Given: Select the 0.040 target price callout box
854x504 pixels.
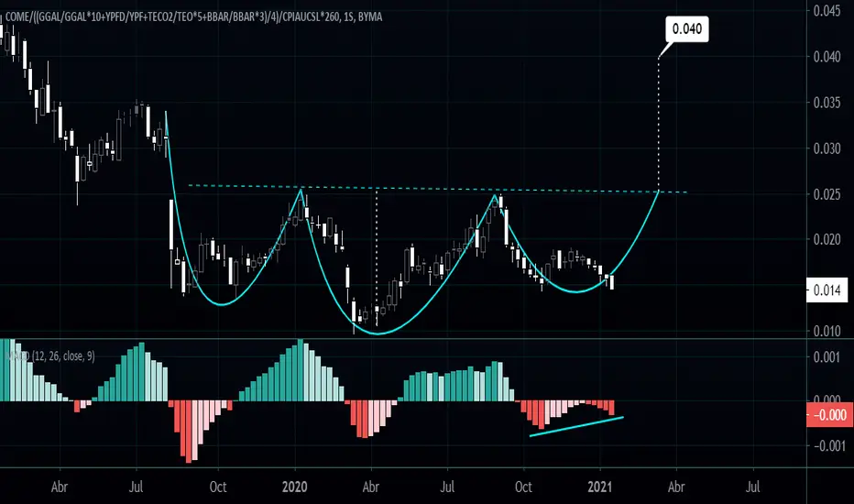Looking at the screenshot, I should 687,29.
